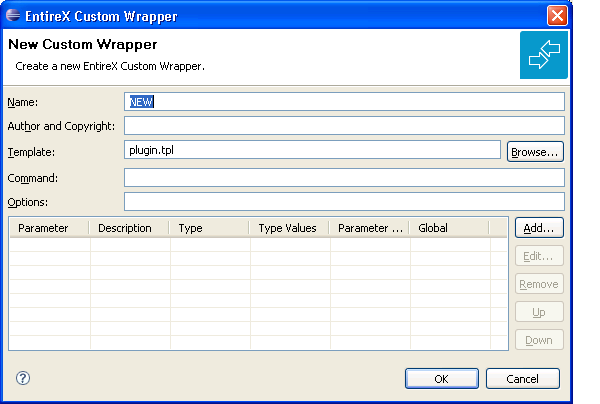600x404 pixels.
Task: Click the help question mark icon
Action: coord(23,378)
